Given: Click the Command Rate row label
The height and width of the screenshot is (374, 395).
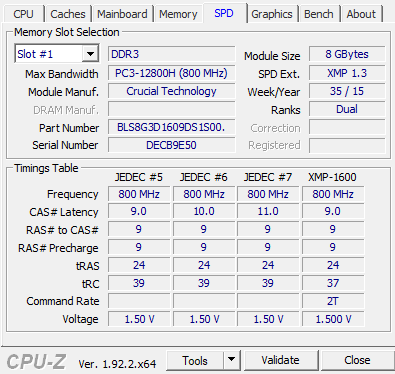Looking at the screenshot, I should 63,301.
